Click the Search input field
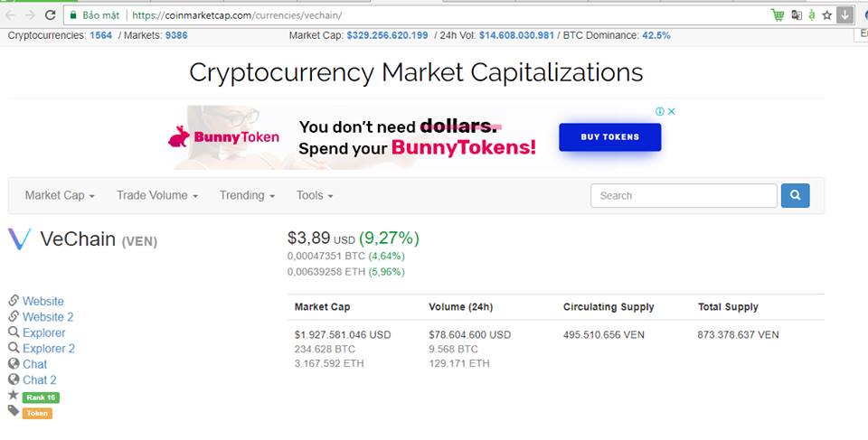 click(x=684, y=195)
